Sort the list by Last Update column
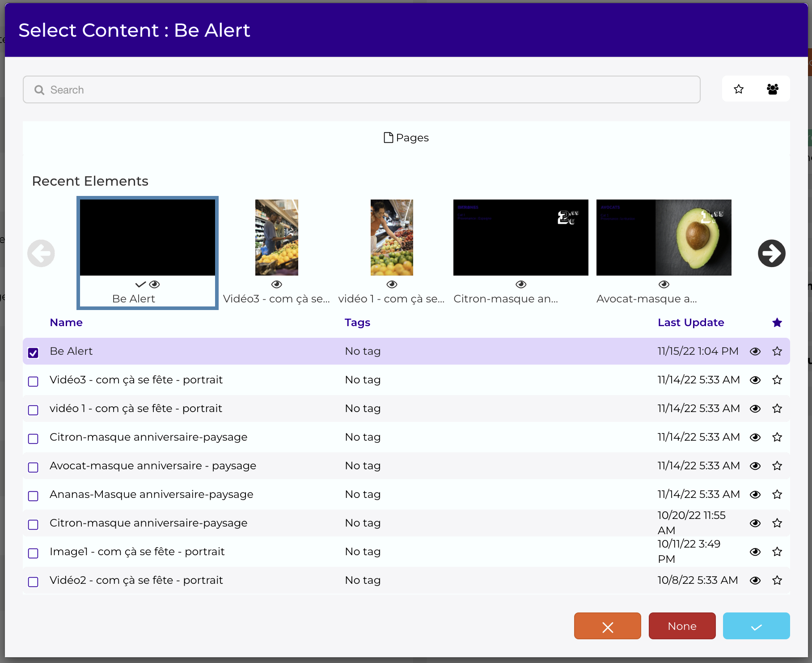The height and width of the screenshot is (663, 812). point(691,323)
